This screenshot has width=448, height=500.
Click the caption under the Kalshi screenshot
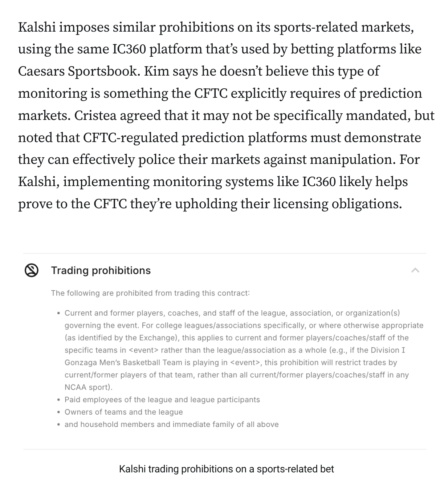226,469
